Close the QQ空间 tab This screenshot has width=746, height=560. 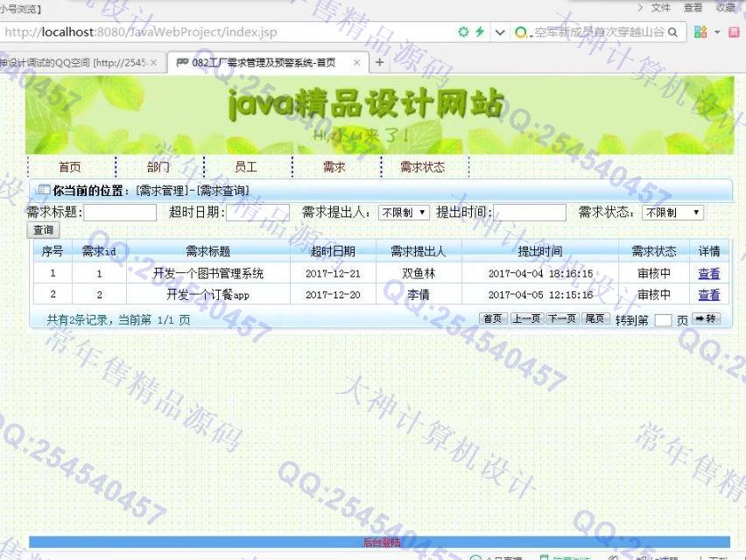coord(154,62)
